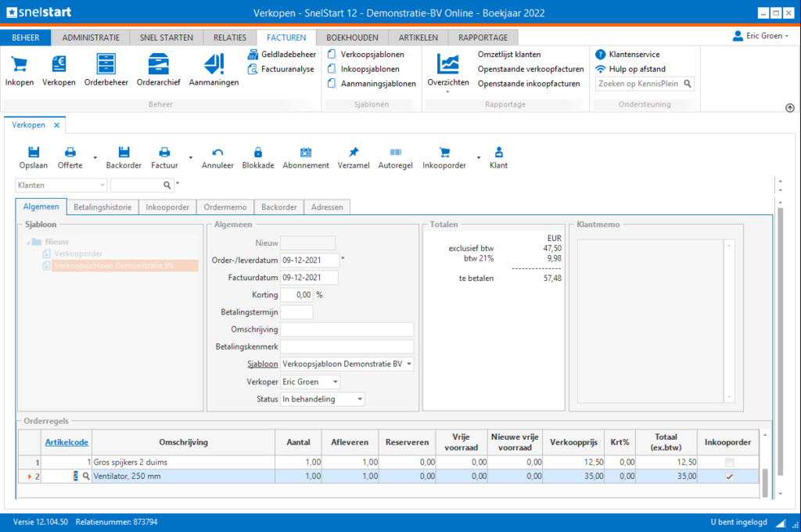
Task: Open the Orderarchief
Action: (x=160, y=69)
